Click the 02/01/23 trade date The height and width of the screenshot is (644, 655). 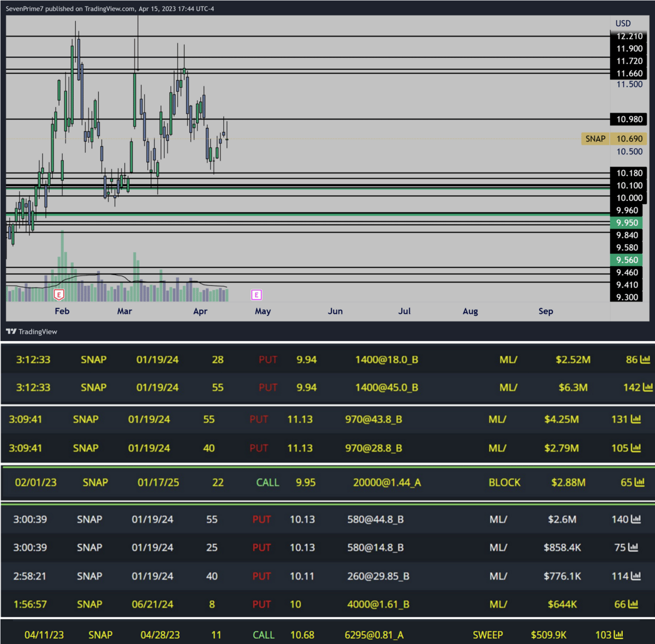pyautogui.click(x=35, y=482)
